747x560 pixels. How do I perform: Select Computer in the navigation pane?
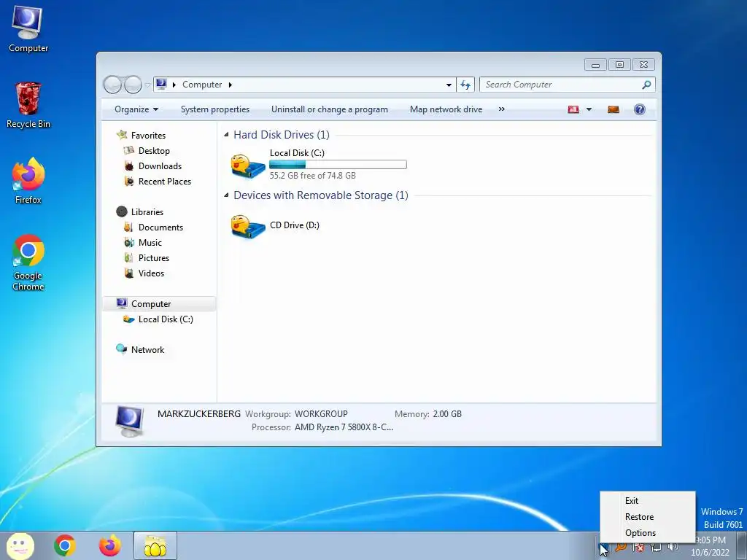point(159,304)
